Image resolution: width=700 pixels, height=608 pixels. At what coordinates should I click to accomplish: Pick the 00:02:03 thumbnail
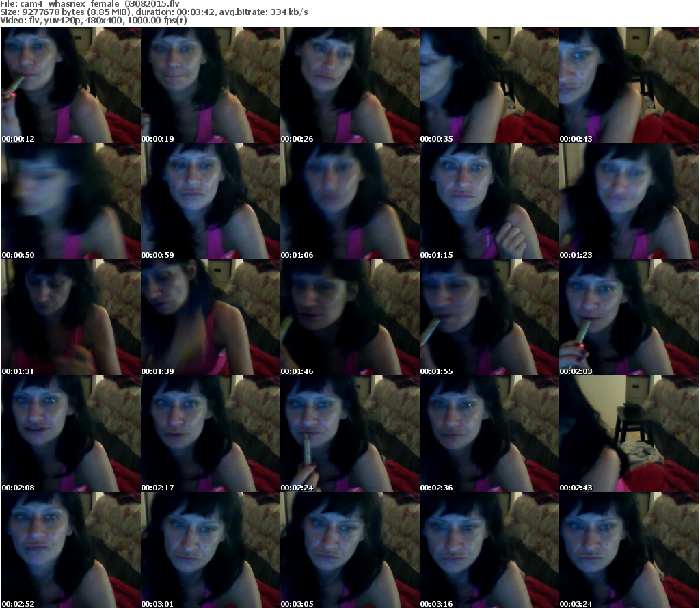point(629,317)
